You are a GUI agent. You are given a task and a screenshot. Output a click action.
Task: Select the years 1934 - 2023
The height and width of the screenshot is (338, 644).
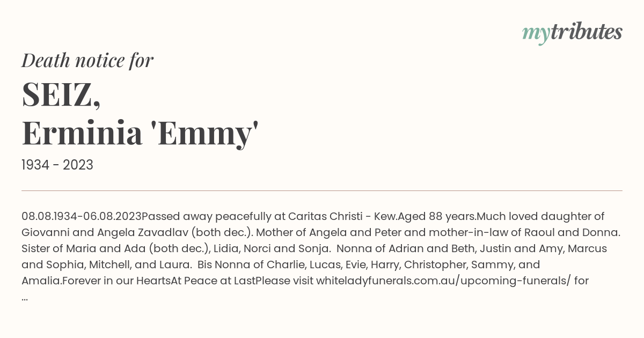57,165
